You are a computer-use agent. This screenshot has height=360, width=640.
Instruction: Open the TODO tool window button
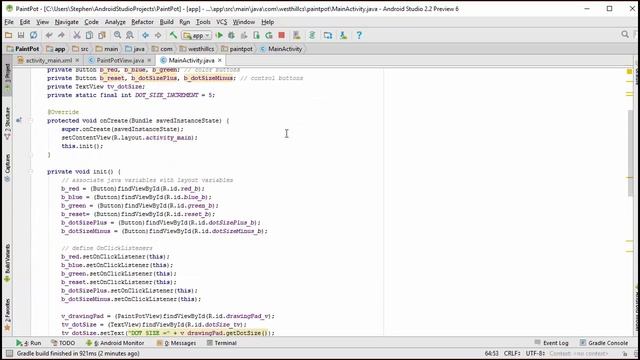[63, 343]
